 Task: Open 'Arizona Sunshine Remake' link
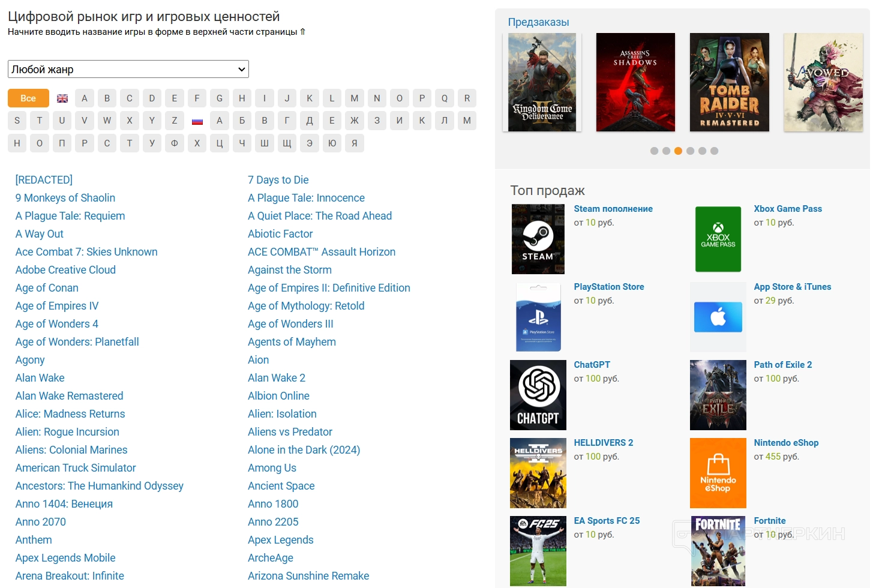tap(308, 576)
